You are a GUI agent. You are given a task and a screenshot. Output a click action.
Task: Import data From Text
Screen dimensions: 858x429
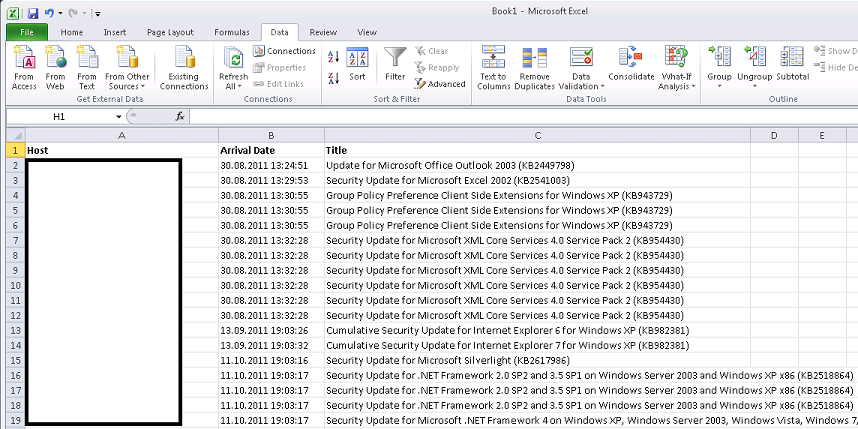tap(86, 68)
